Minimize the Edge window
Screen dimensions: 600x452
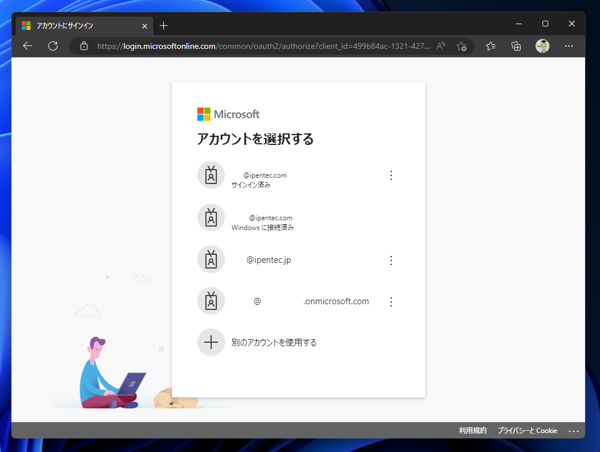point(518,24)
